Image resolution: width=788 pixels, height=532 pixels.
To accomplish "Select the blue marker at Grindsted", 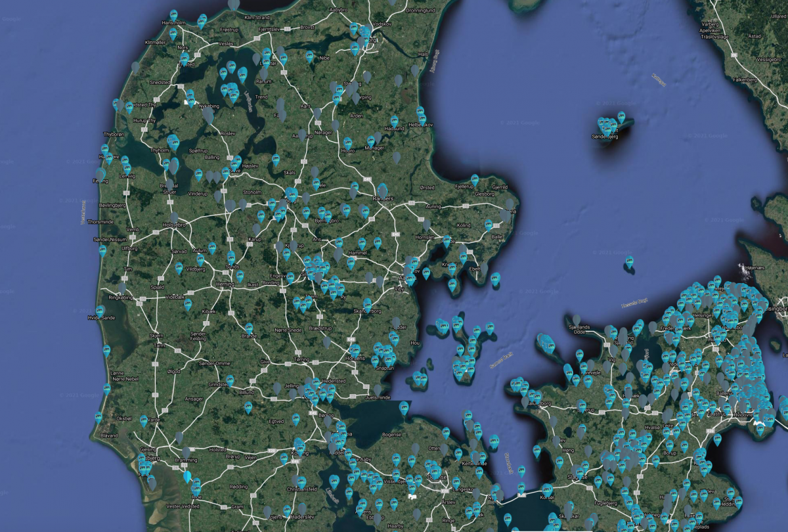I will tap(230, 380).
